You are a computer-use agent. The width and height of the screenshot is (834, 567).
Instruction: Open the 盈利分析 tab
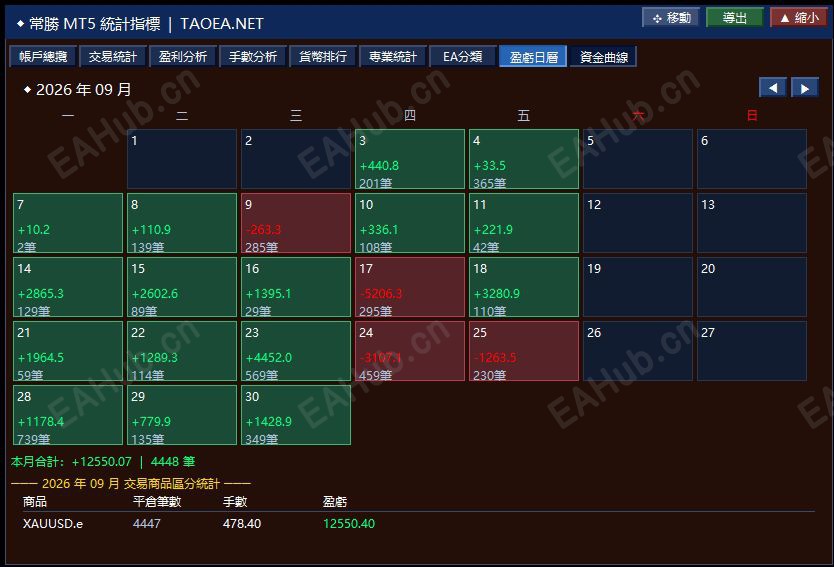(183, 56)
